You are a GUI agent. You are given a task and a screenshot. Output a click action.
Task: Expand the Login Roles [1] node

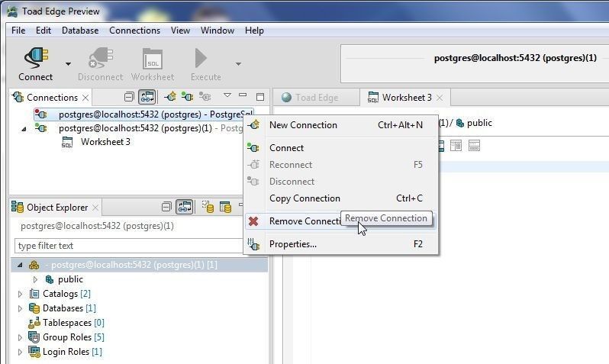[20, 352]
